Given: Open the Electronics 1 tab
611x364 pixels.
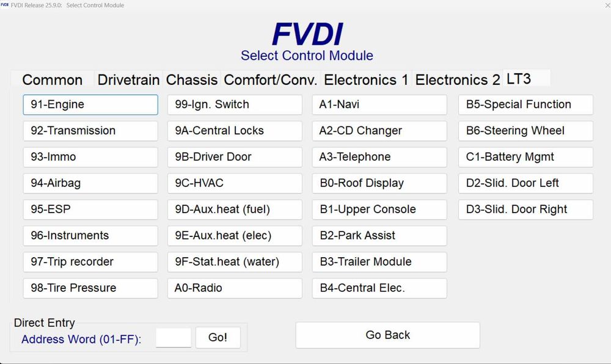Looking at the screenshot, I should [x=366, y=79].
